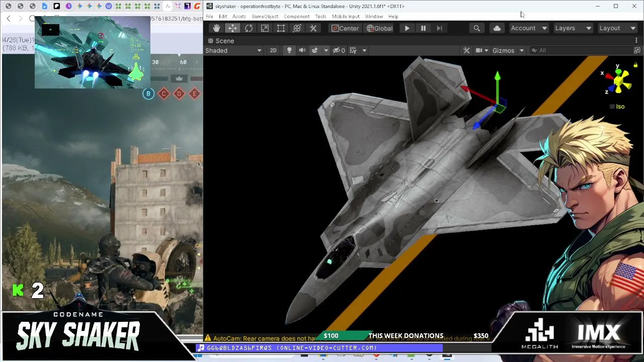Select the blue document browser tab
644x362 pixels.
[x=44, y=6]
